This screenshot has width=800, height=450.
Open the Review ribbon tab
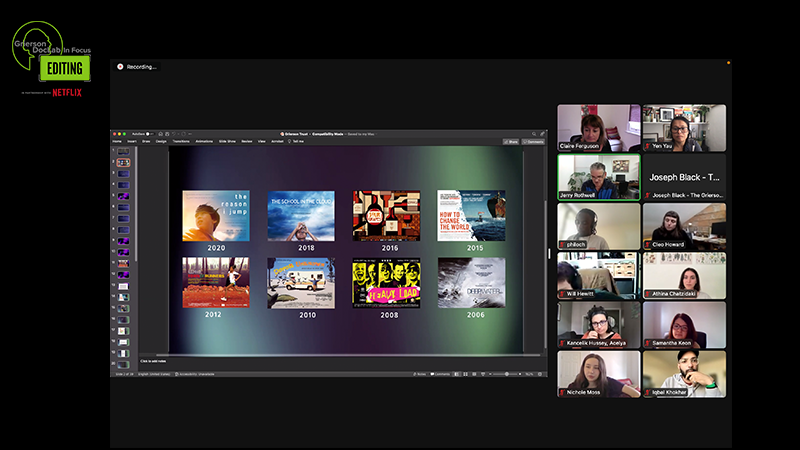tap(247, 141)
